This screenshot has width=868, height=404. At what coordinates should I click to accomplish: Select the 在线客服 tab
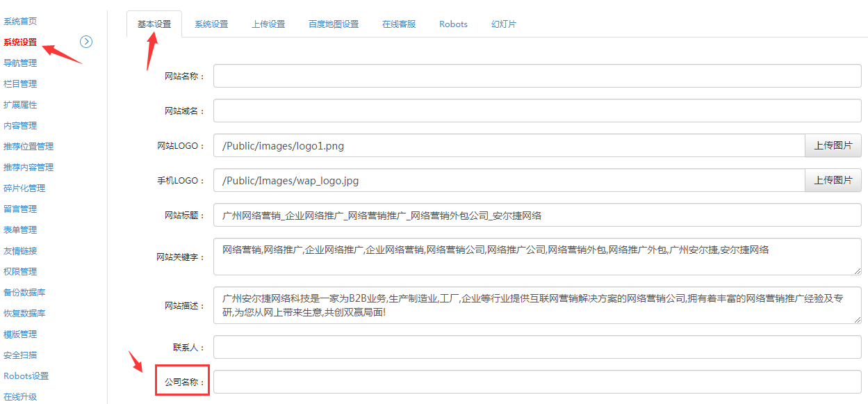click(399, 24)
